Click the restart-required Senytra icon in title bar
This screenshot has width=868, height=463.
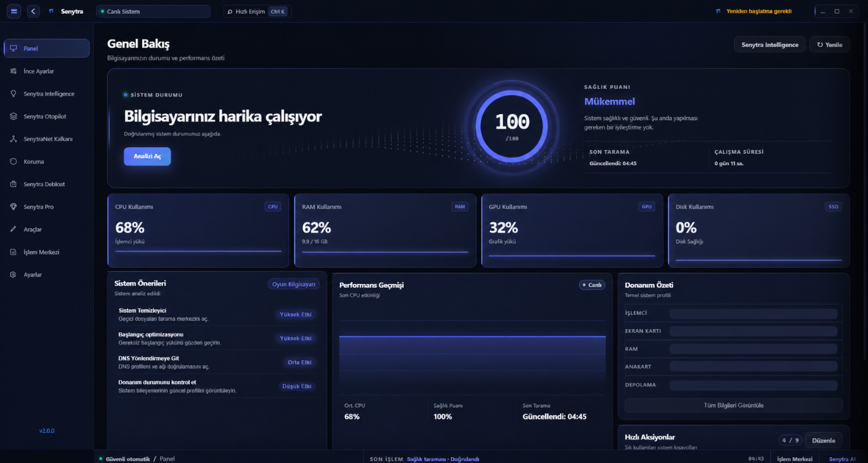tap(718, 11)
